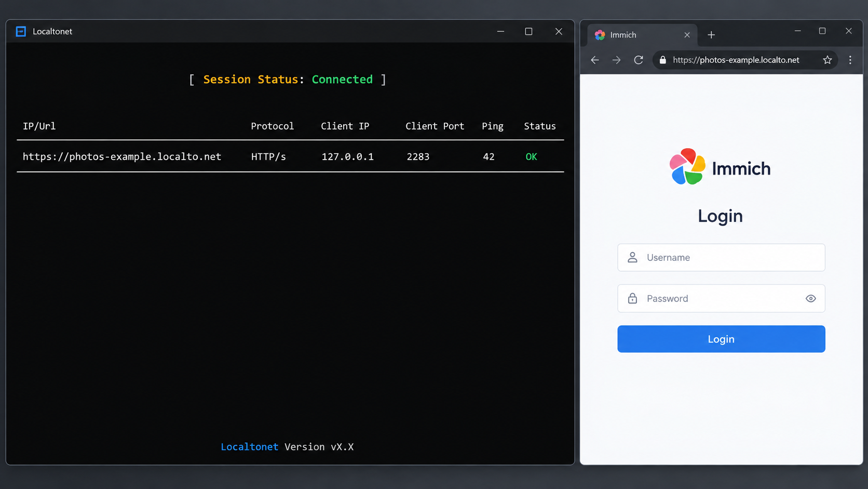Image resolution: width=868 pixels, height=489 pixels.
Task: Open a new browser tab
Action: tap(711, 35)
